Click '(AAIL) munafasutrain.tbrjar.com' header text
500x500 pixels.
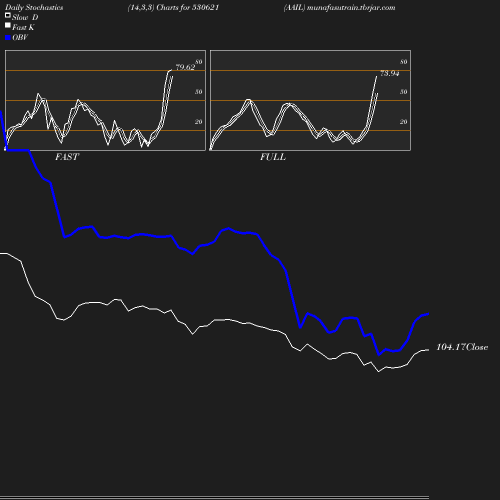pyautogui.click(x=339, y=8)
